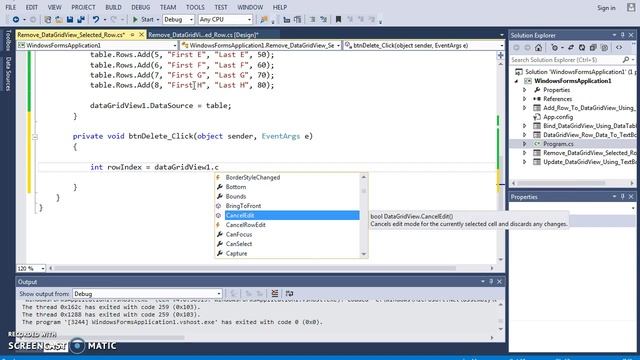640x360 pixels.
Task: Click the Open File toolbar icon
Action: (58, 19)
